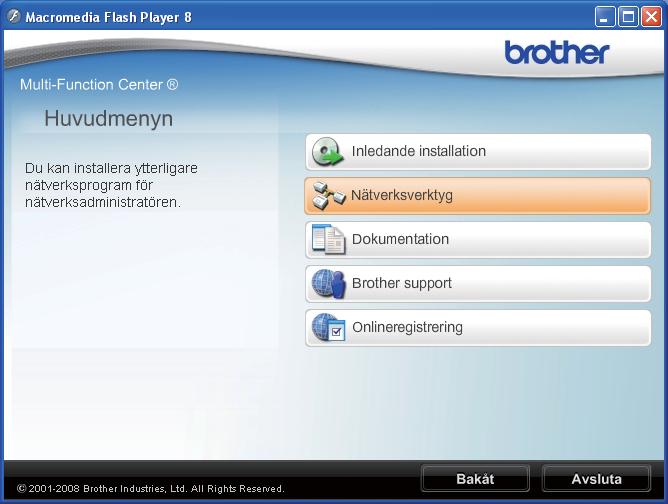Go to Onlineregistrering
Screen dimensions: 668x504
pos(478,328)
